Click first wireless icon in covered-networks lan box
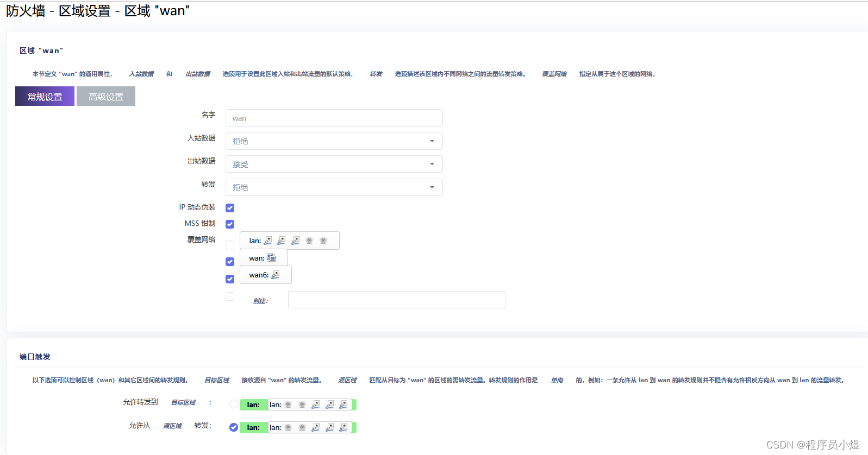 click(309, 241)
